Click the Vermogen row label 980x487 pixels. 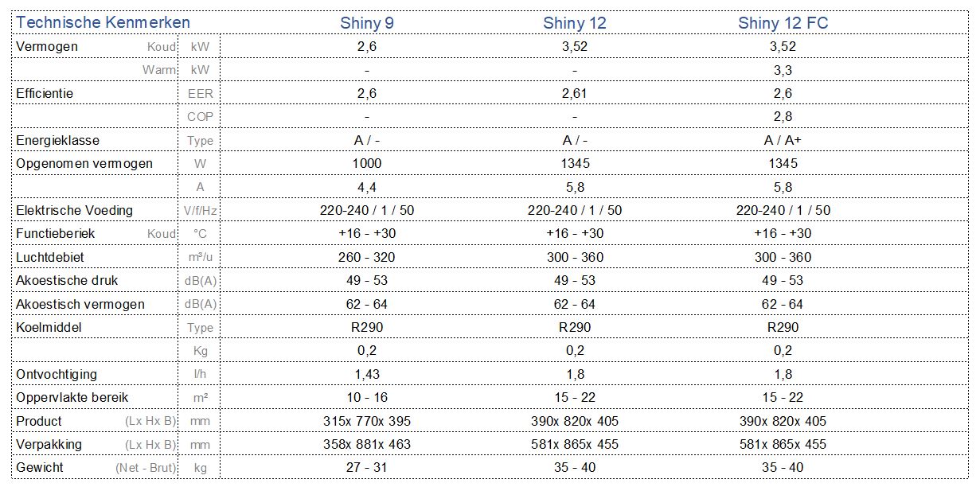pyautogui.click(x=47, y=46)
